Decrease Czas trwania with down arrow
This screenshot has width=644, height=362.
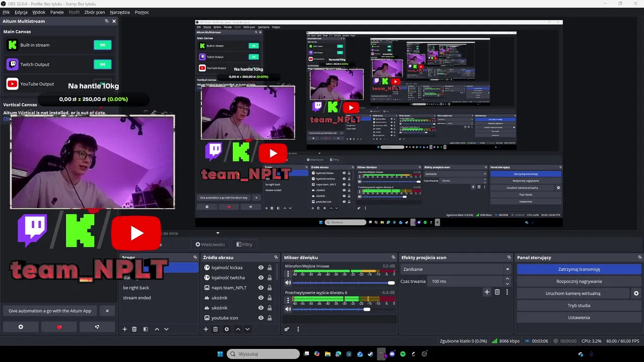(507, 284)
